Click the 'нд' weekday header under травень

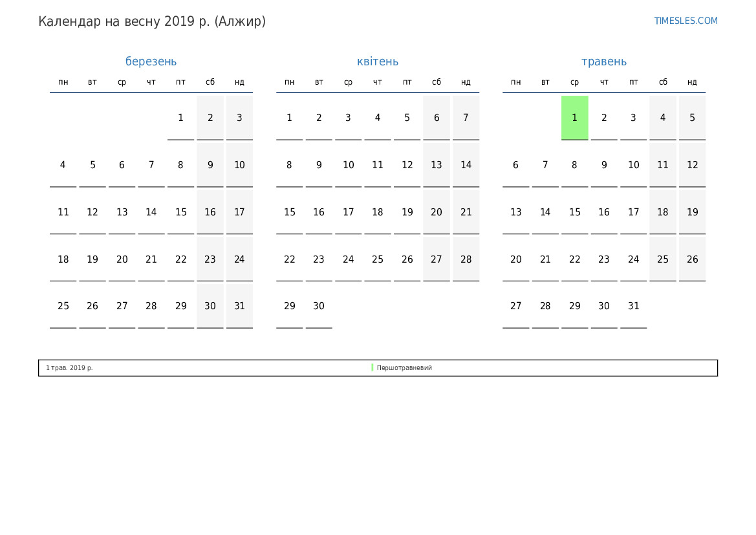coord(692,82)
